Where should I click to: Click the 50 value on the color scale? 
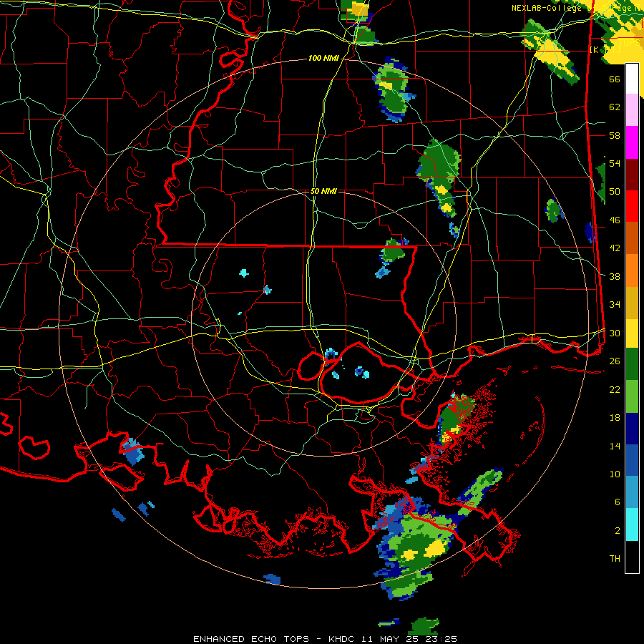[x=615, y=191]
